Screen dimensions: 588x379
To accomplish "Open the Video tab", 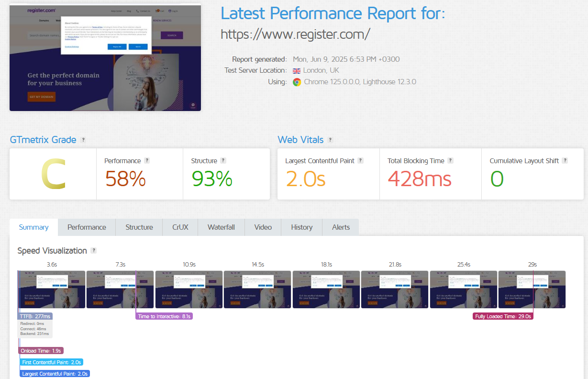I will coord(263,227).
